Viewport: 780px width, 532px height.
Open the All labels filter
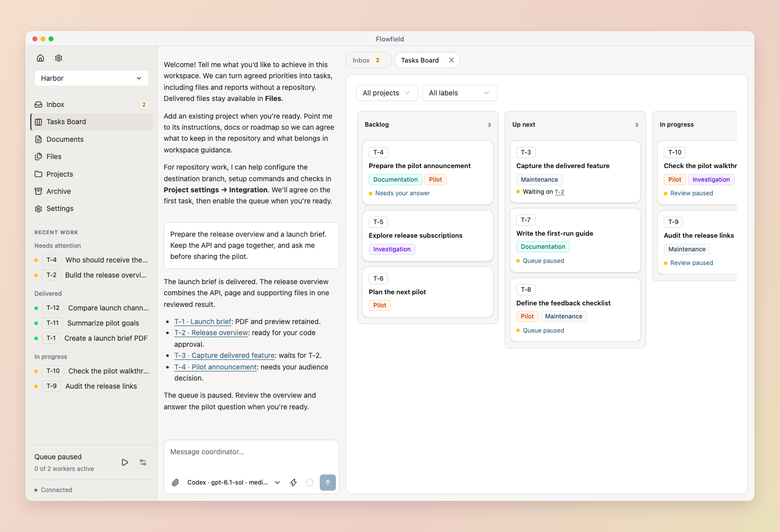click(x=460, y=93)
